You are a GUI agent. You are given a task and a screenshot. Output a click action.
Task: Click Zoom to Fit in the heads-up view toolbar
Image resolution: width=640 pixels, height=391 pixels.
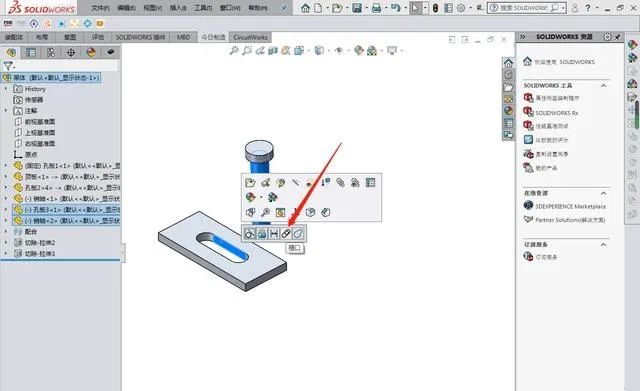coord(234,51)
